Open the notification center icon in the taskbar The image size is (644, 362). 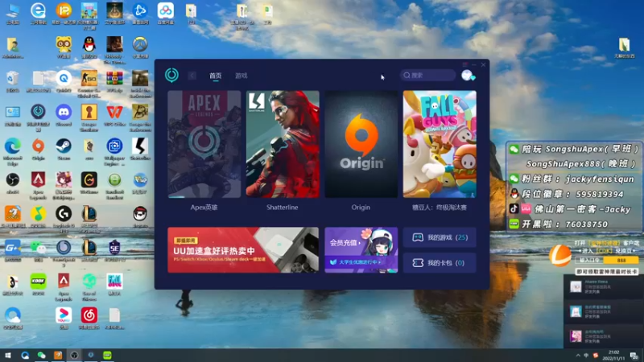point(634,356)
